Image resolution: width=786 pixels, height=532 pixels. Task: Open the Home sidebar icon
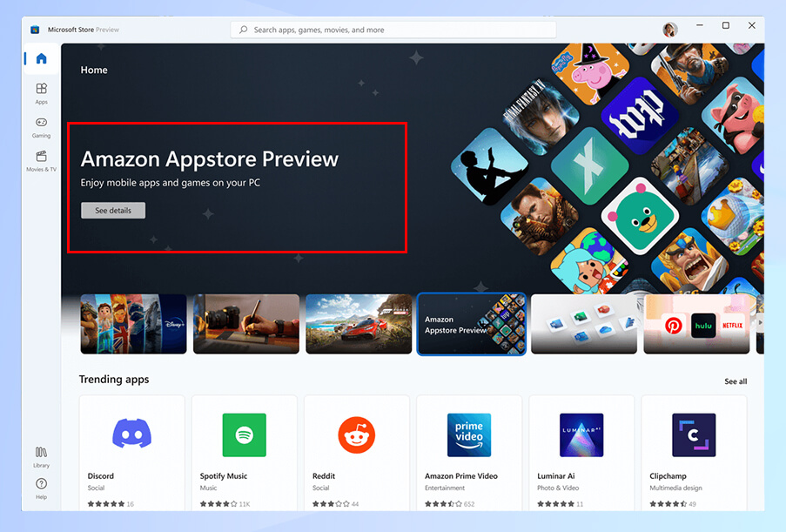point(41,58)
